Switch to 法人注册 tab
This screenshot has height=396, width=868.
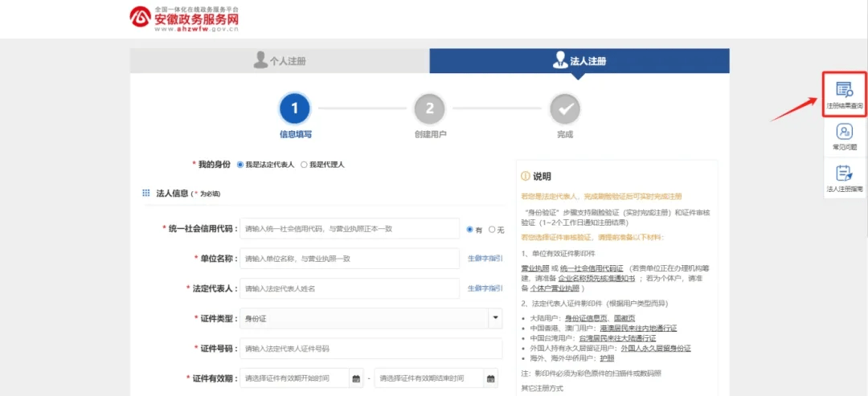[x=579, y=61]
